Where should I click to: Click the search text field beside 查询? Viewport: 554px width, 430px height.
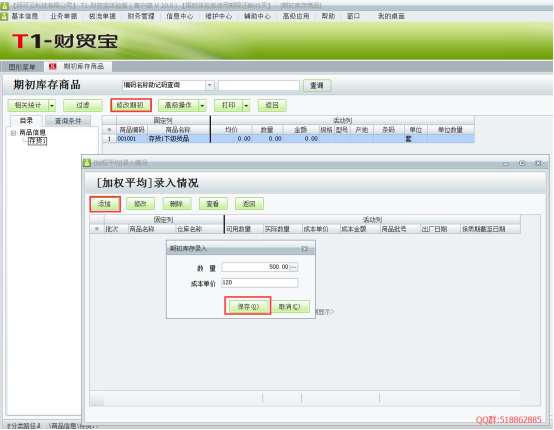259,86
